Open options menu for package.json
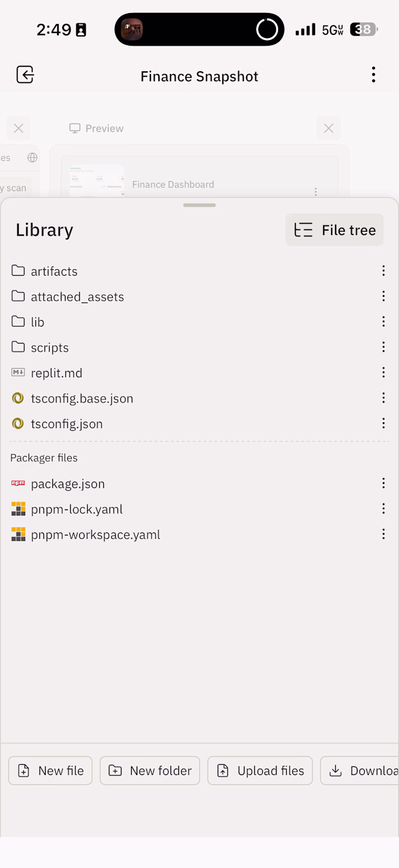This screenshot has width=399, height=868. [x=384, y=483]
